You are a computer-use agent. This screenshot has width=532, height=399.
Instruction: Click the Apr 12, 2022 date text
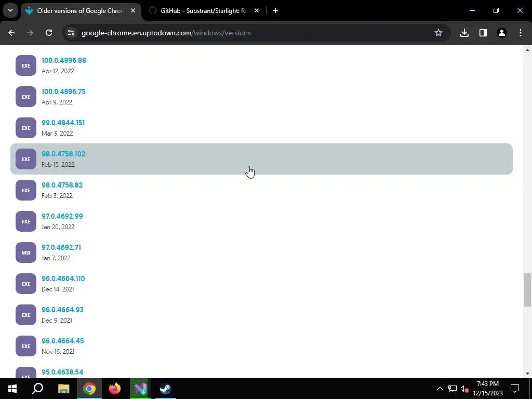pyautogui.click(x=58, y=71)
